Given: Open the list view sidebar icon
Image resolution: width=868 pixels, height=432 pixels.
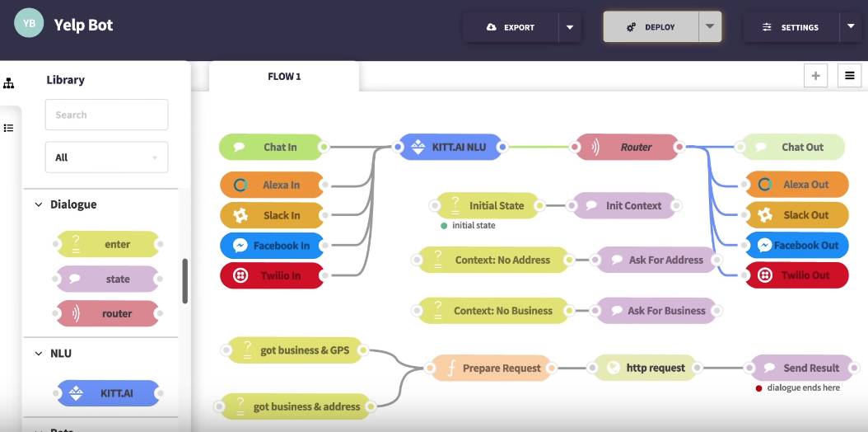Looking at the screenshot, I should (9, 128).
